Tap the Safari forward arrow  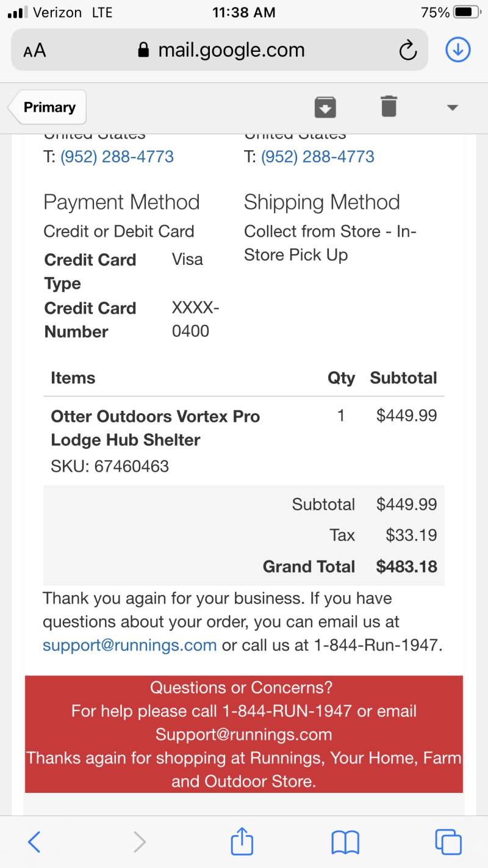coord(140,842)
